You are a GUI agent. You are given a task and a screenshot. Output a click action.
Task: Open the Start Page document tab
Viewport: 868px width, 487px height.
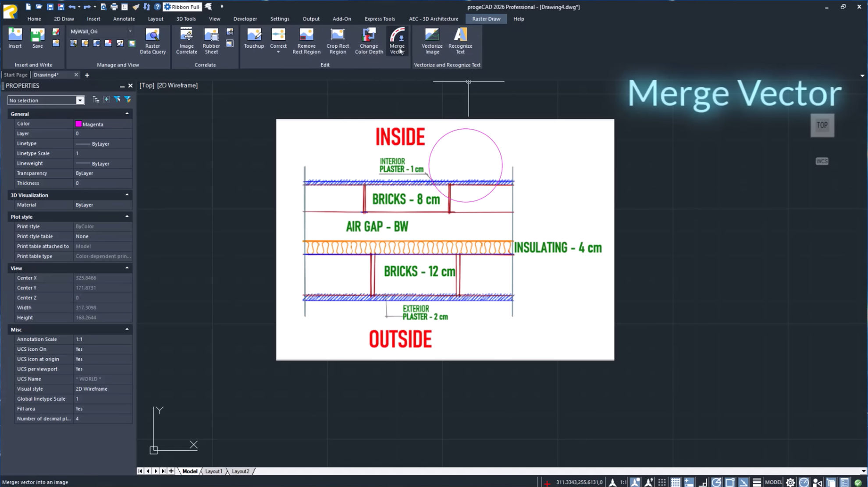(16, 75)
